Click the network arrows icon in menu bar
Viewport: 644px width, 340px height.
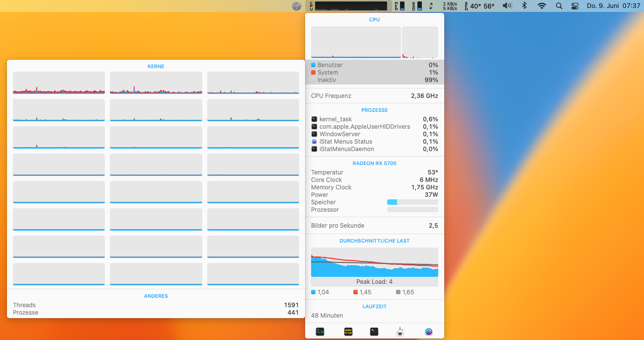tap(431, 6)
